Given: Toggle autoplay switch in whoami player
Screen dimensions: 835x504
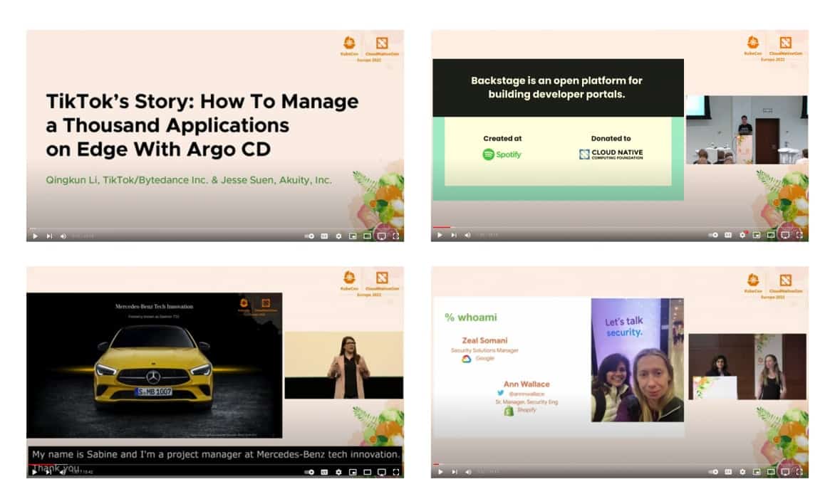Looking at the screenshot, I should coord(714,471).
